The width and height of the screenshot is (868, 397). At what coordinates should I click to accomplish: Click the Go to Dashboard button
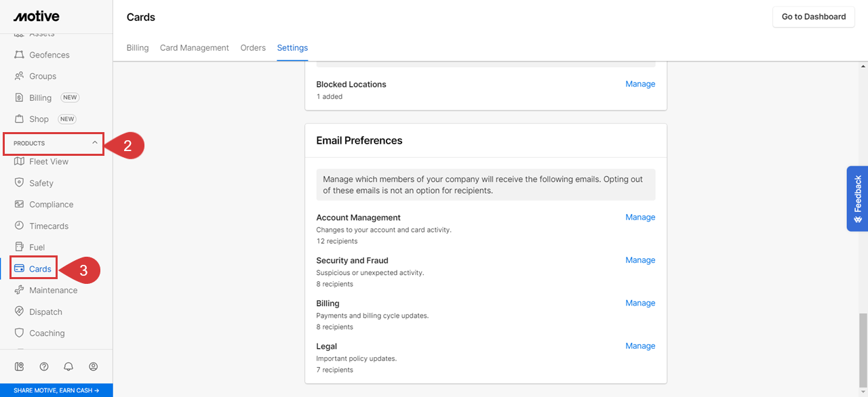813,17
